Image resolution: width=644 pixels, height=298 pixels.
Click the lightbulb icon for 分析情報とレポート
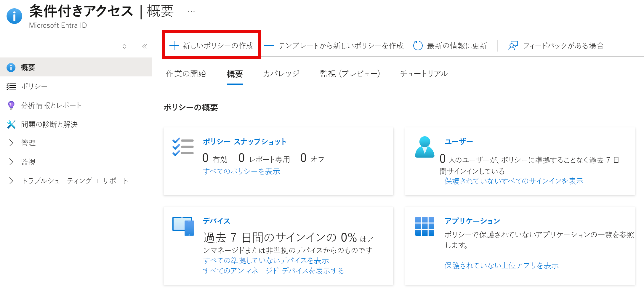11,105
